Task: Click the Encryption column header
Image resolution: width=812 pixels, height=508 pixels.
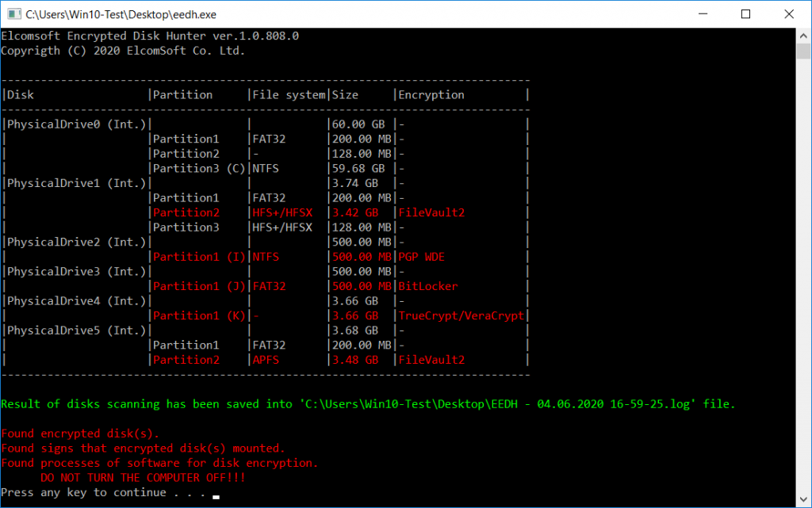Action: (x=431, y=94)
